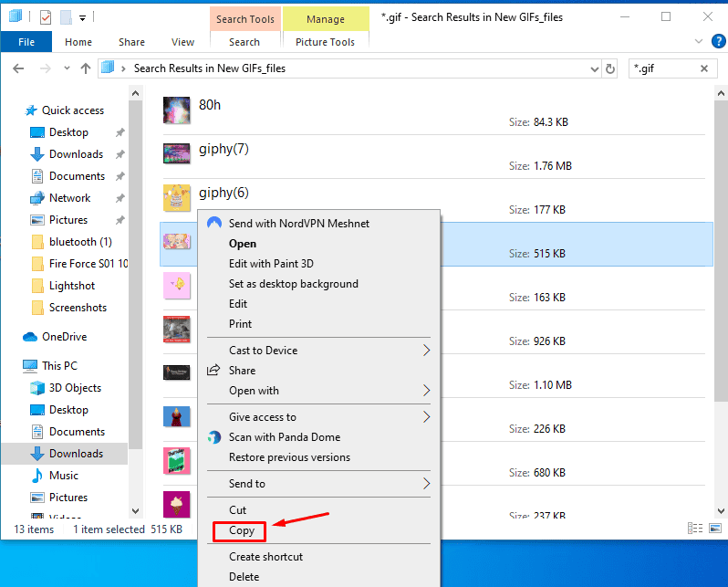Open the Search ribbon tab
This screenshot has width=728, height=587.
[244, 42]
